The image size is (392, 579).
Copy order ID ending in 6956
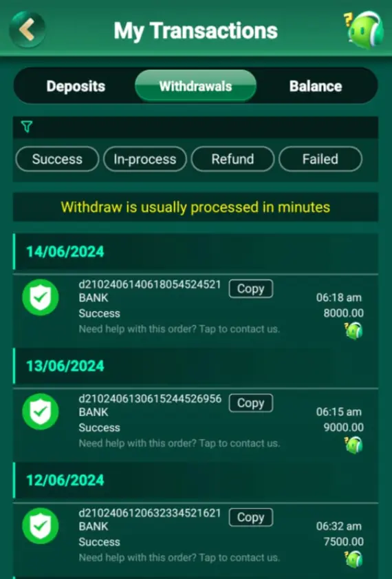tap(251, 403)
